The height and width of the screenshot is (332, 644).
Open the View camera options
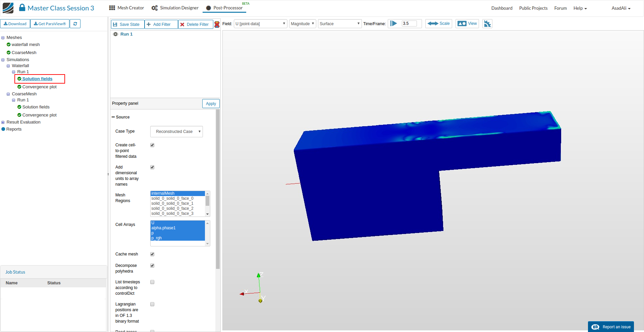(x=467, y=24)
